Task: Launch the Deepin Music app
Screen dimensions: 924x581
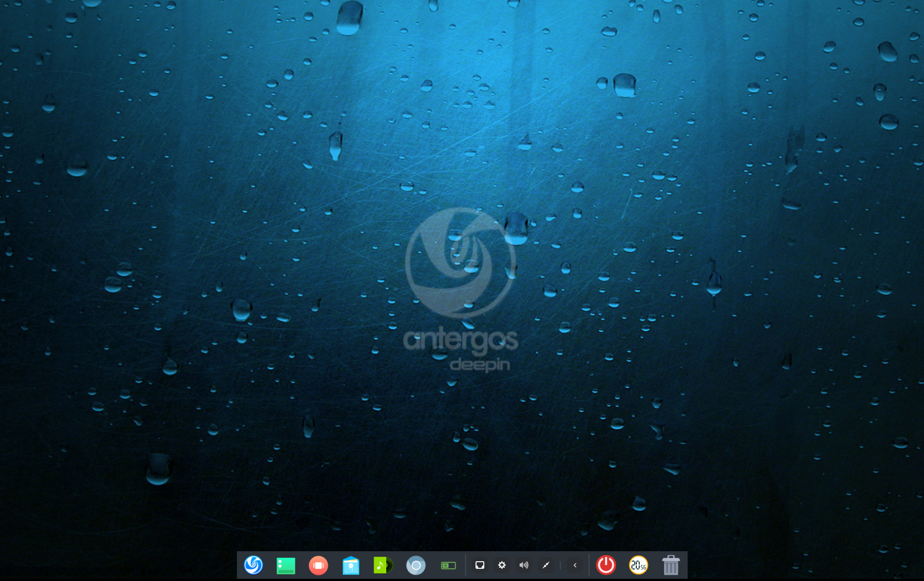Action: 383,565
